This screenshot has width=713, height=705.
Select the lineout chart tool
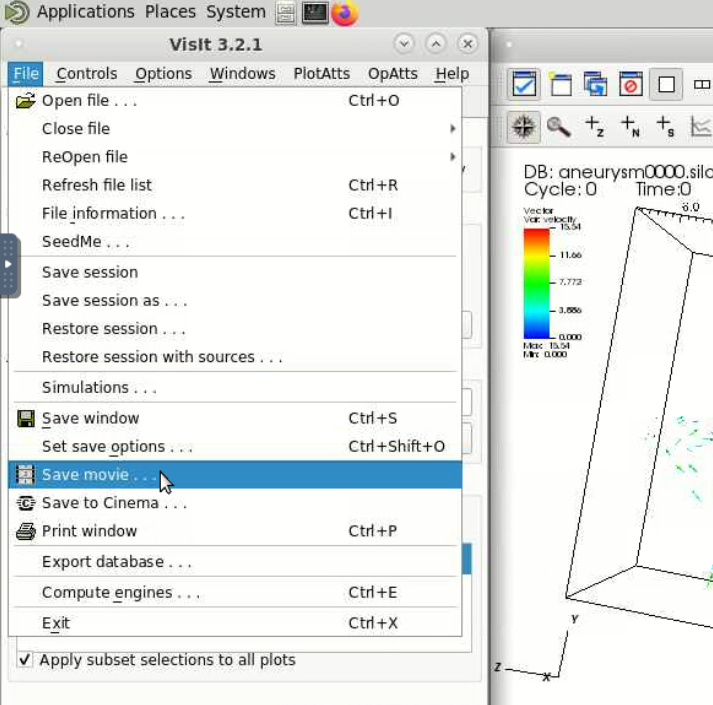701,126
